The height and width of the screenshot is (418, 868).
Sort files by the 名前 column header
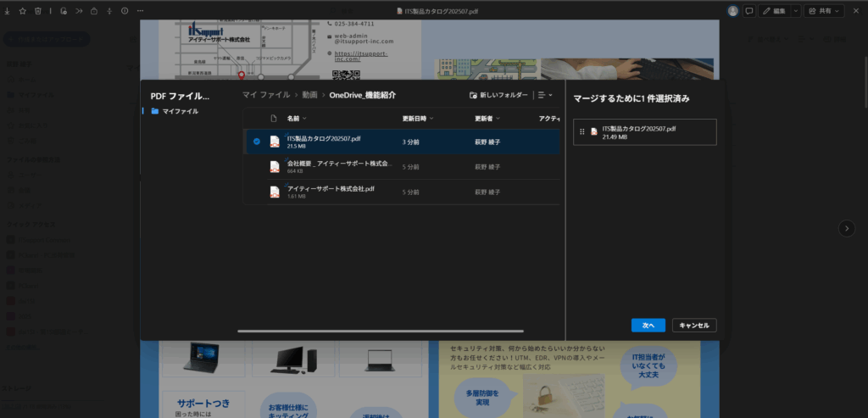(x=293, y=119)
